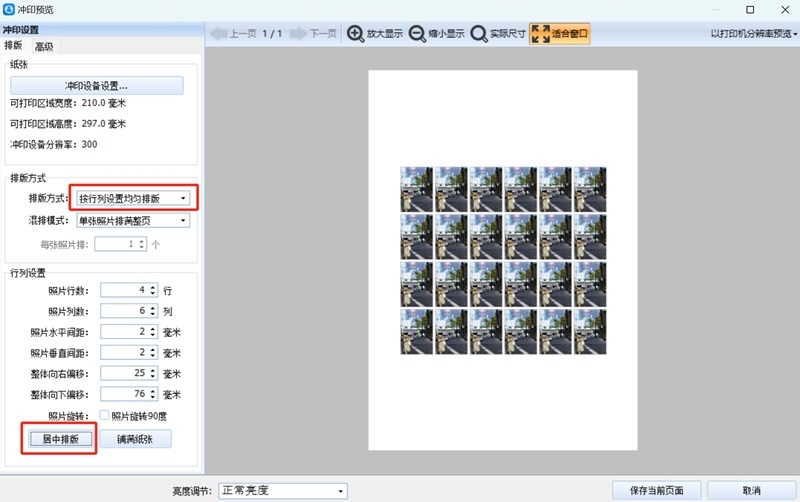Click the 居中排版 button
The width and height of the screenshot is (800, 502).
point(60,439)
